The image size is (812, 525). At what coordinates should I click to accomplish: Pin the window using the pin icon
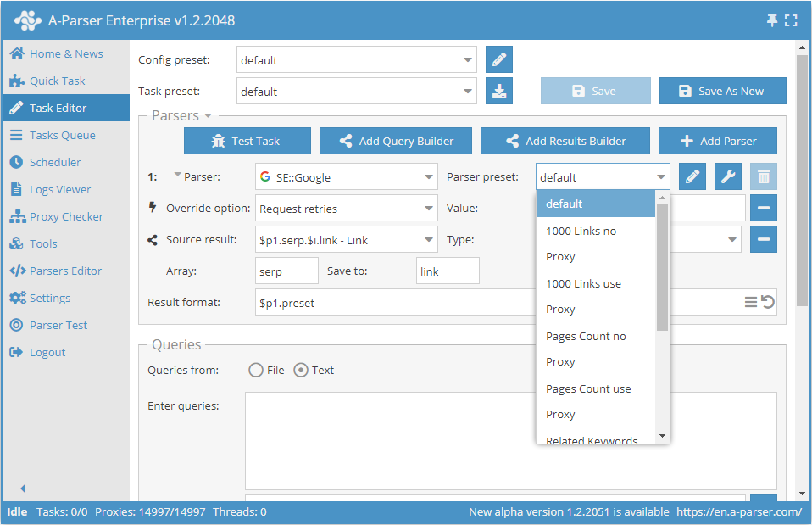[x=772, y=20]
